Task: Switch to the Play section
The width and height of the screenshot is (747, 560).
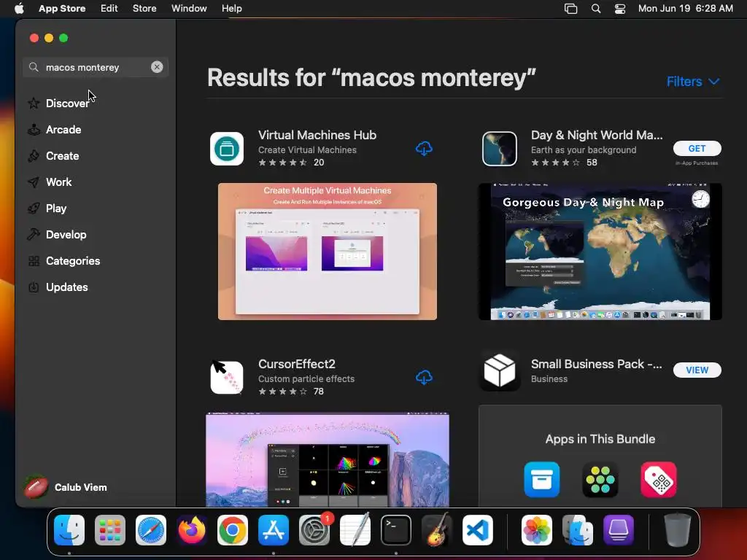Action: pyautogui.click(x=55, y=208)
